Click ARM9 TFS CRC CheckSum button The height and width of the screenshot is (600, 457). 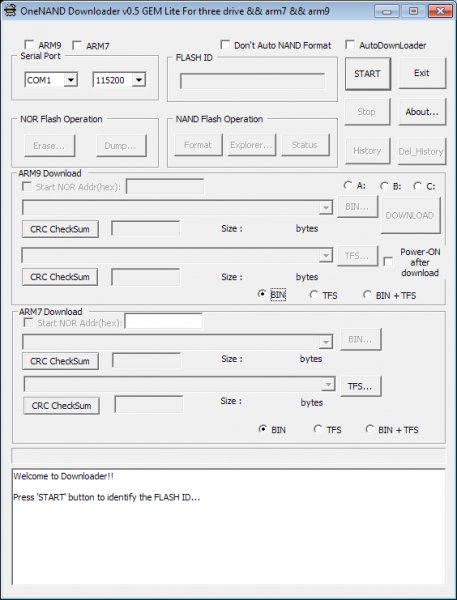[x=60, y=277]
